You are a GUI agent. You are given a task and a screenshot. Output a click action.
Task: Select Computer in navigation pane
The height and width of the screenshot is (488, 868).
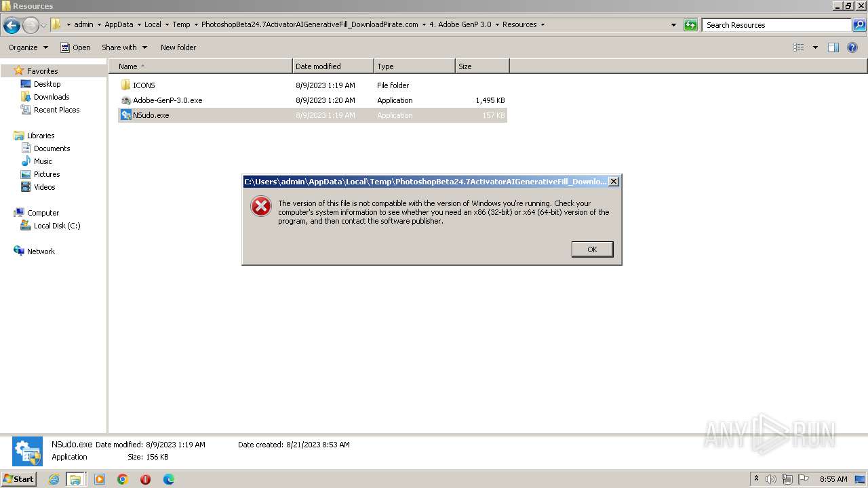pyautogui.click(x=43, y=213)
